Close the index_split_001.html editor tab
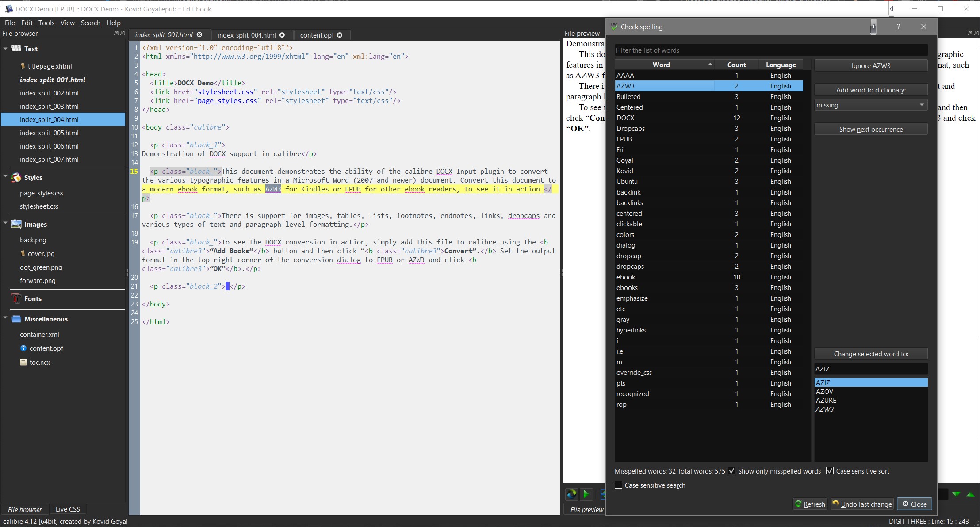 click(x=199, y=34)
